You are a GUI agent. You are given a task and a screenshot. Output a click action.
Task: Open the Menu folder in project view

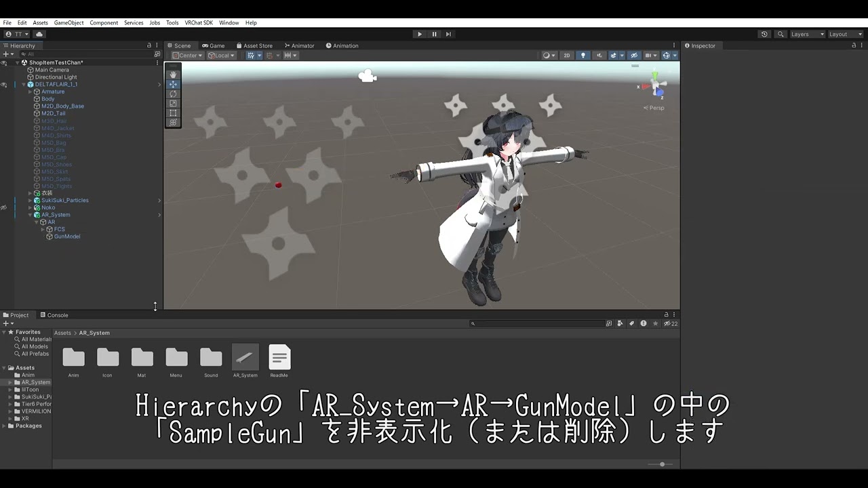(176, 357)
